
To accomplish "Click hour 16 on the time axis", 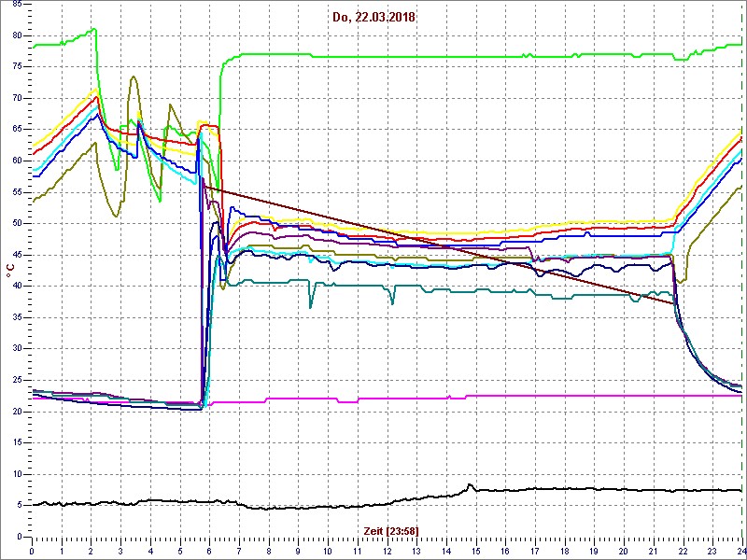I will click(x=505, y=550).
